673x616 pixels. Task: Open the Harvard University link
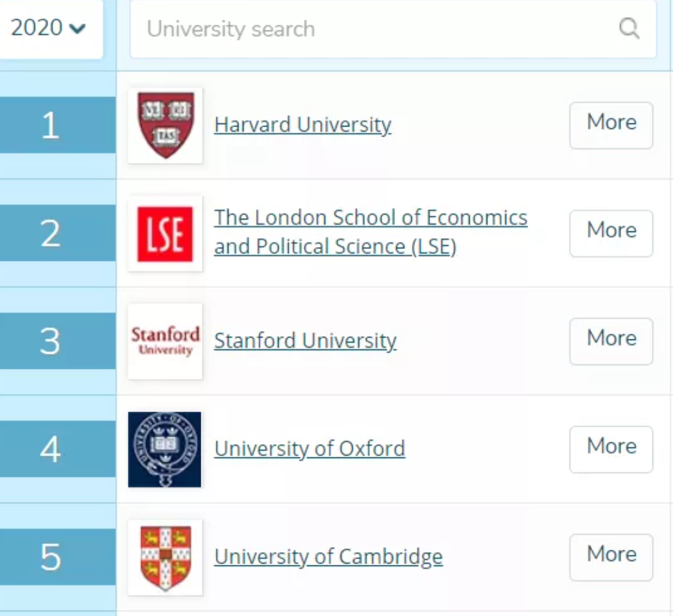pyautogui.click(x=303, y=125)
